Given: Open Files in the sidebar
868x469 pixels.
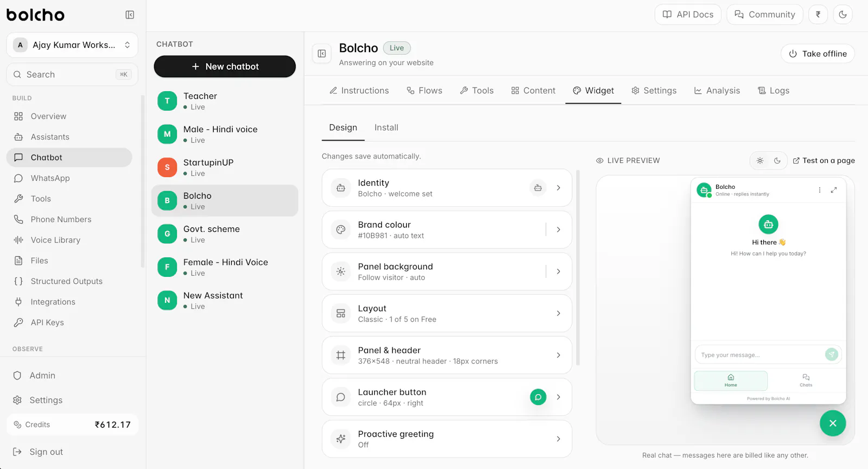Looking at the screenshot, I should 69,261.
